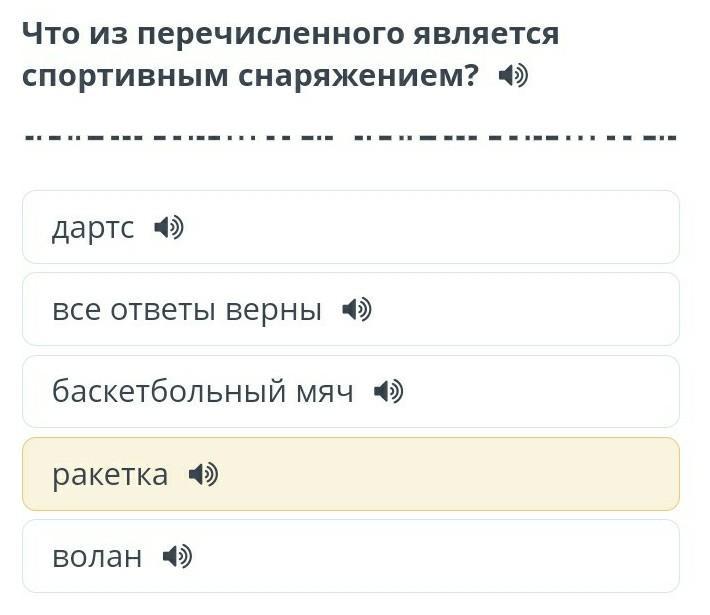Select баскетбольный мяч as the answer

[351, 392]
